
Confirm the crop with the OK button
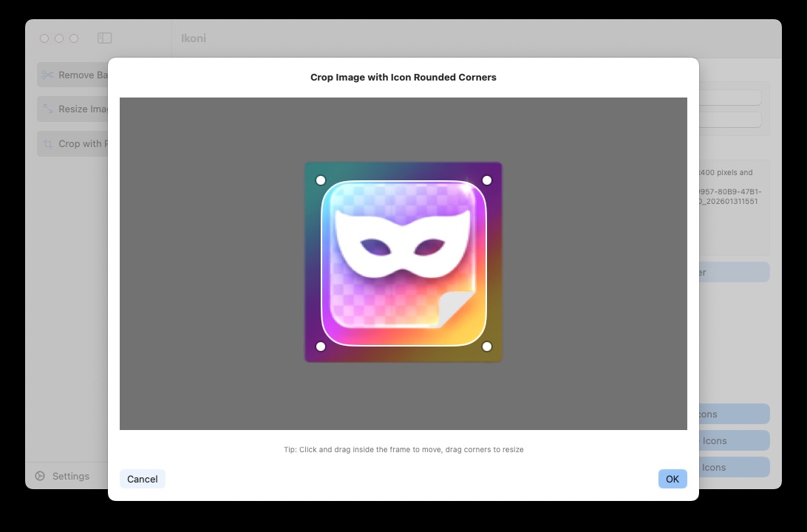tap(672, 479)
